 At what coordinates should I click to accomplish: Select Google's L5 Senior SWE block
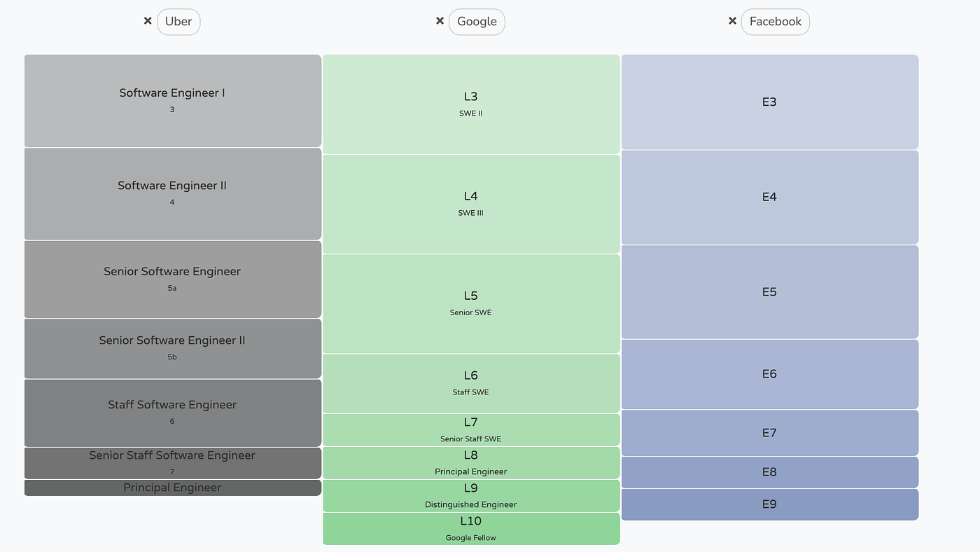(x=471, y=303)
